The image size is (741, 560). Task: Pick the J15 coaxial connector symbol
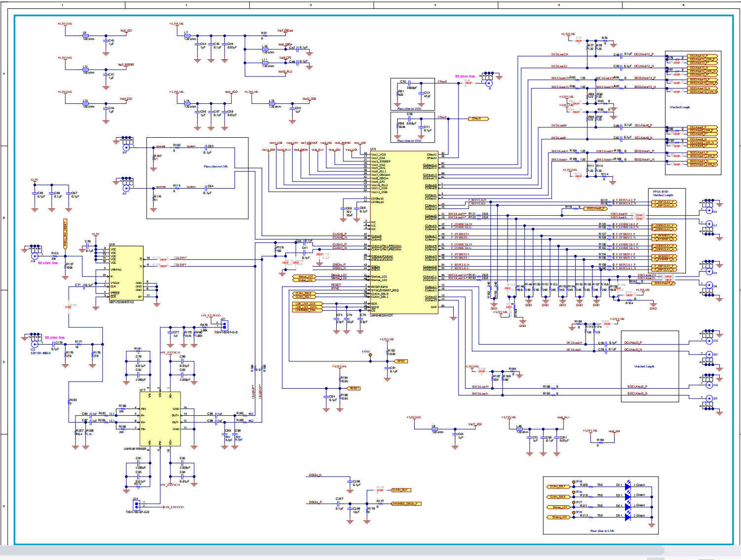point(126,188)
